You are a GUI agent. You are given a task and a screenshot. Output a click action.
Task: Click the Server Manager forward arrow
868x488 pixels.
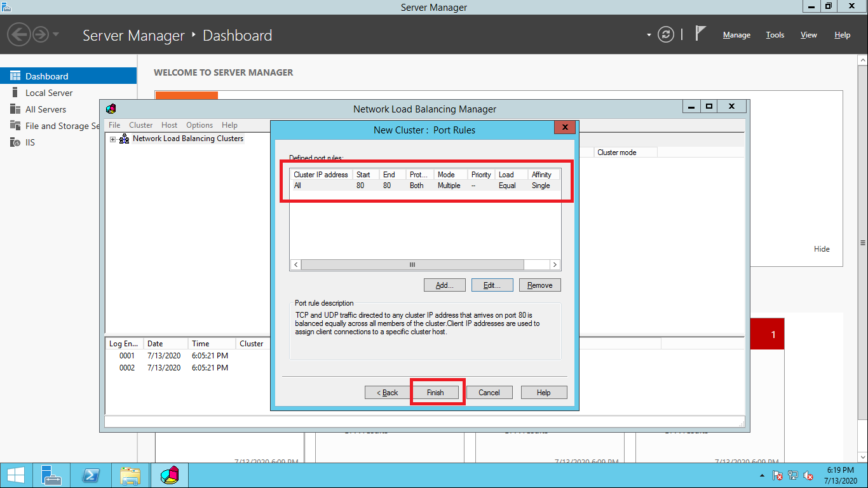(41, 34)
